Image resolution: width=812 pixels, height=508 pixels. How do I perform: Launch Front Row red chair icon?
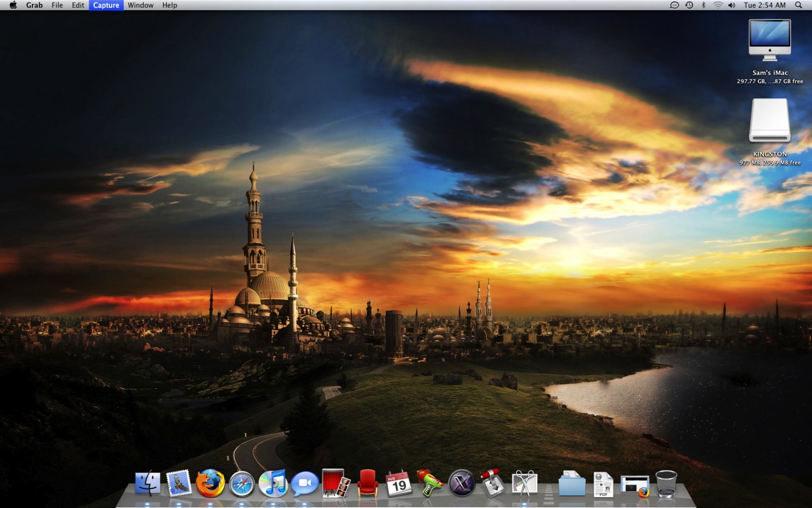point(367,483)
